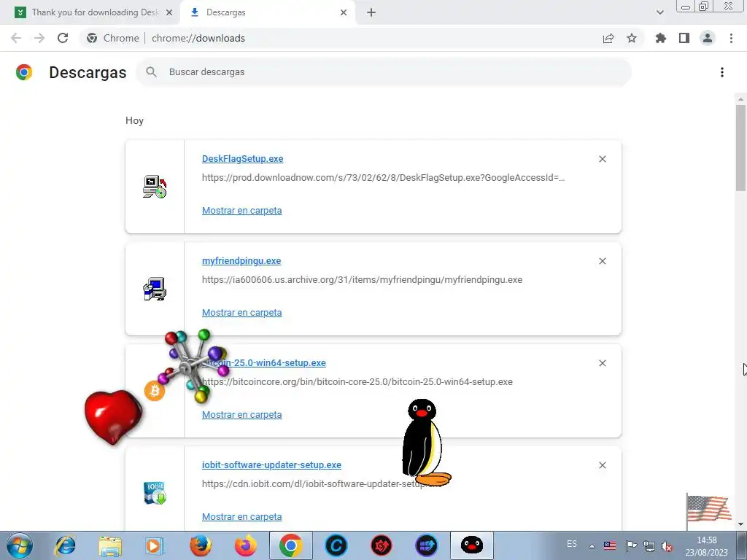
Task: Click the orange Bitcoin file icon
Action: [155, 391]
